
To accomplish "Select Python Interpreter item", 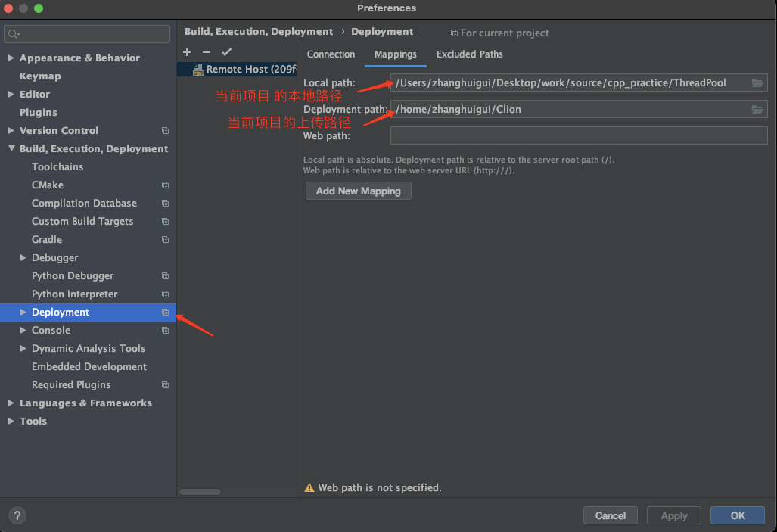I will click(74, 294).
